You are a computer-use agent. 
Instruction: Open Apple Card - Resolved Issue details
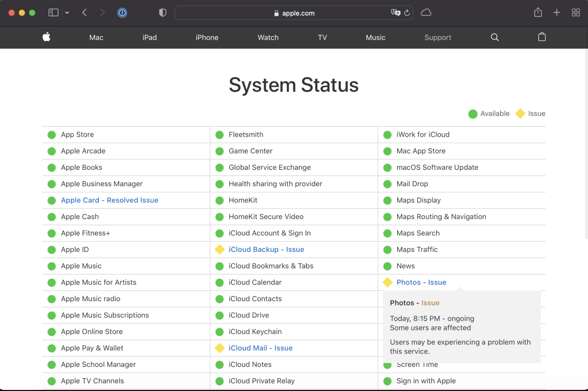[110, 200]
